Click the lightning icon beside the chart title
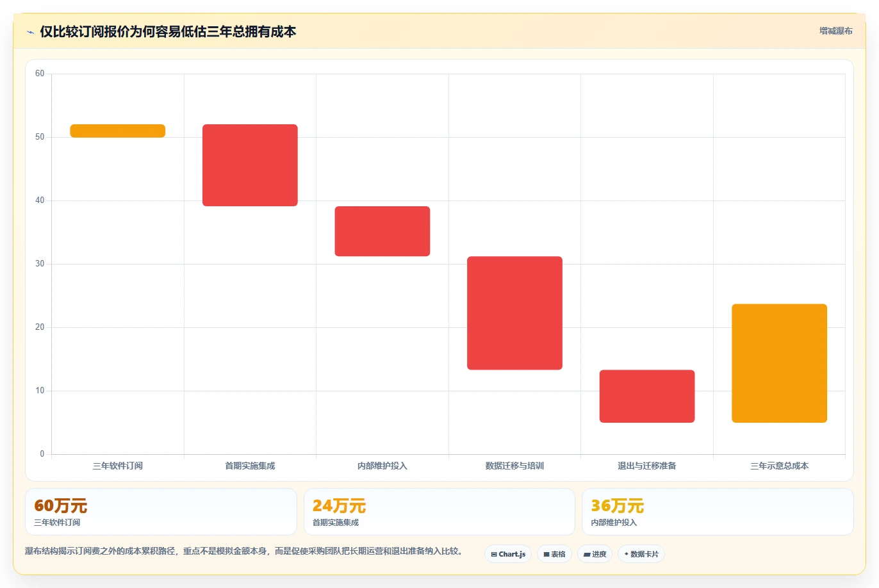The width and height of the screenshot is (879, 588). [x=30, y=32]
